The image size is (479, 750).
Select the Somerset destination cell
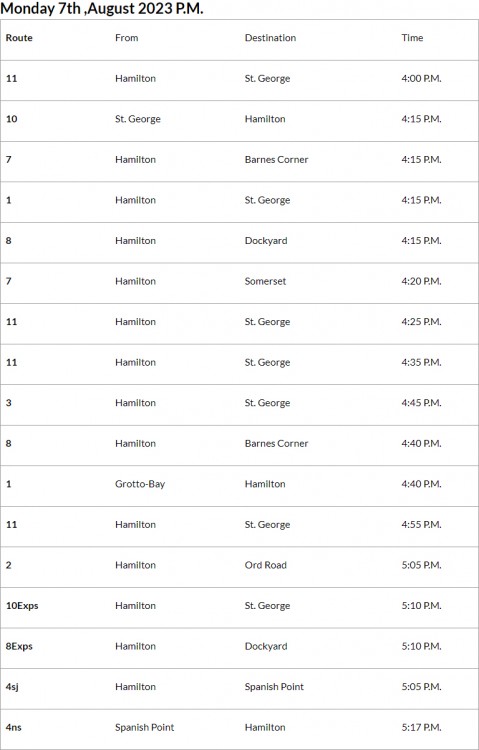click(x=266, y=281)
